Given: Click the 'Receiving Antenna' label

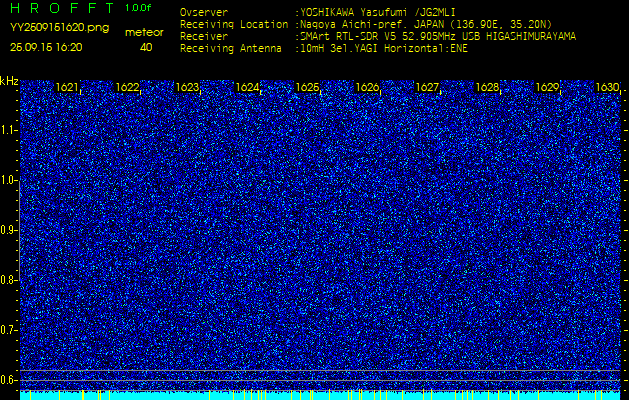Looking at the screenshot, I should pyautogui.click(x=231, y=49).
